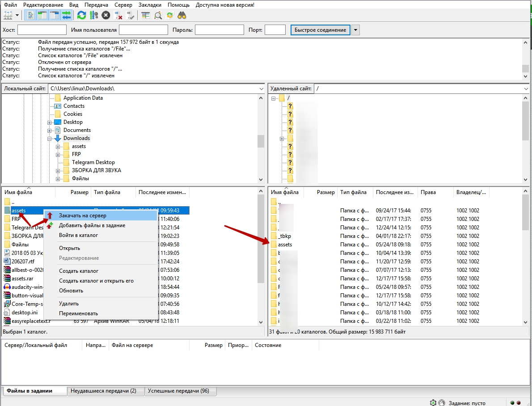532x406 pixels.
Task: Toggle the message log display
Action: (31, 15)
